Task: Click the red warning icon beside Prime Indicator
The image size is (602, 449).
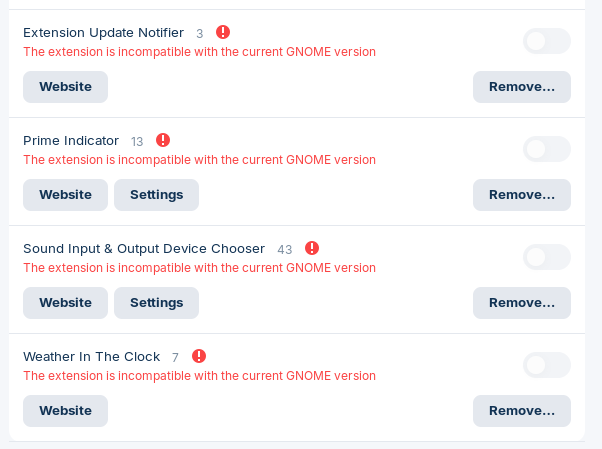Action: (x=163, y=140)
